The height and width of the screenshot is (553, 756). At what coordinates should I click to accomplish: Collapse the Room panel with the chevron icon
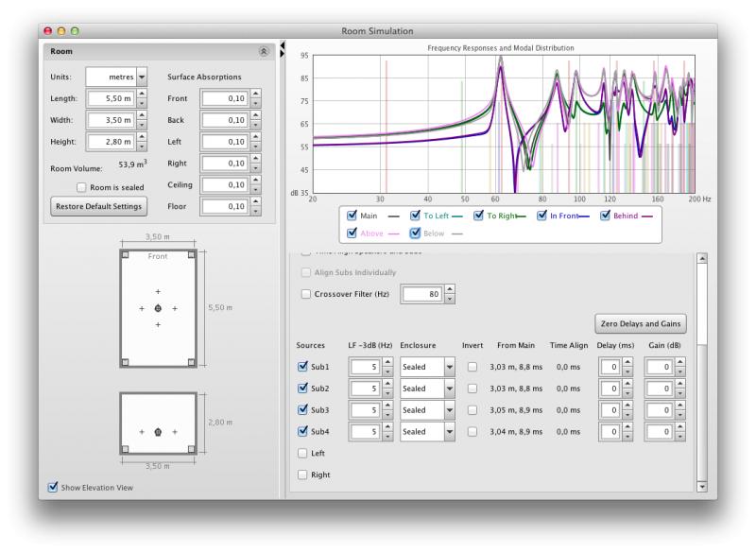tap(263, 51)
